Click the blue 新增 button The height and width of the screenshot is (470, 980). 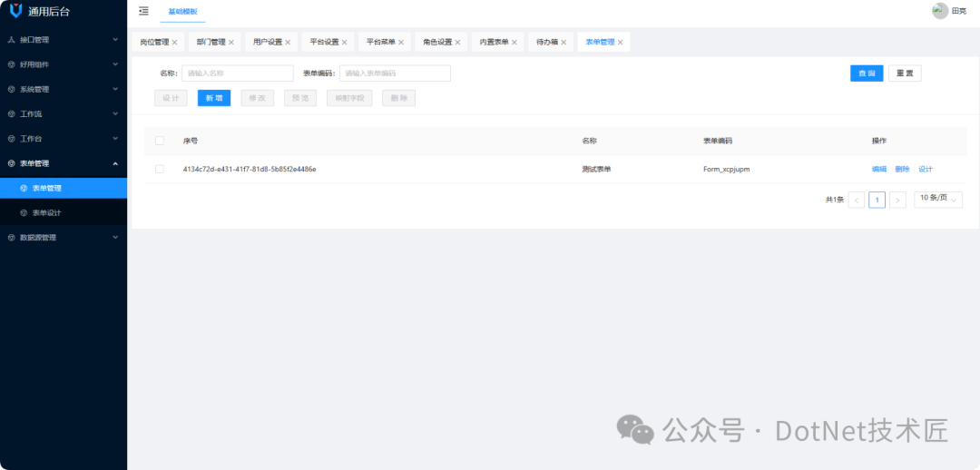(213, 98)
